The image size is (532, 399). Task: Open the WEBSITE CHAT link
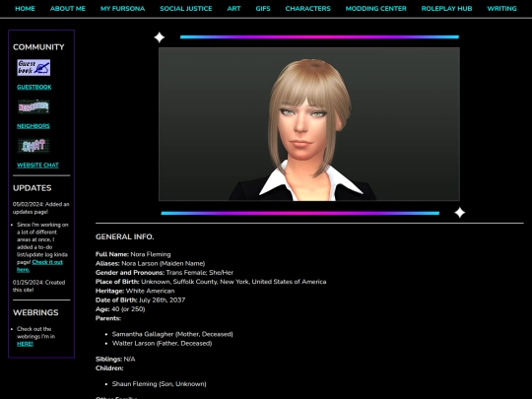(37, 166)
